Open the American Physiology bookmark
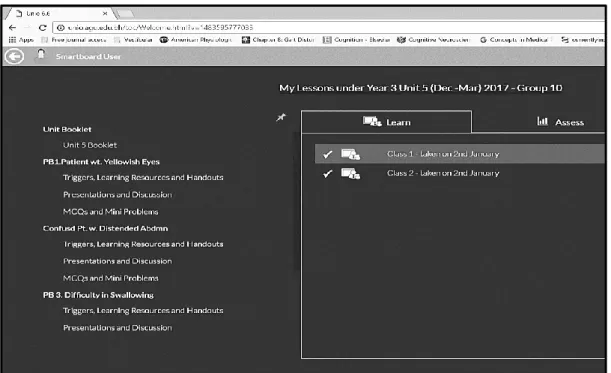 196,40
